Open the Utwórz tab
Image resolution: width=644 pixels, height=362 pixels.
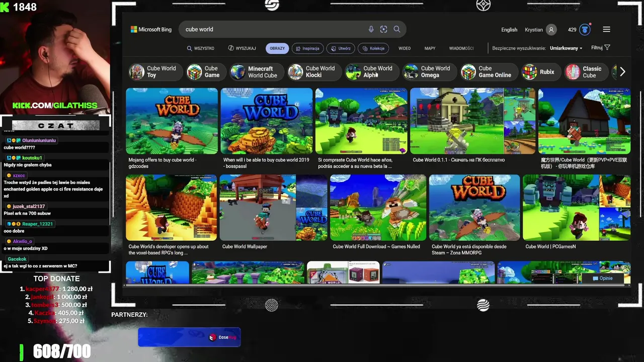tap(341, 48)
